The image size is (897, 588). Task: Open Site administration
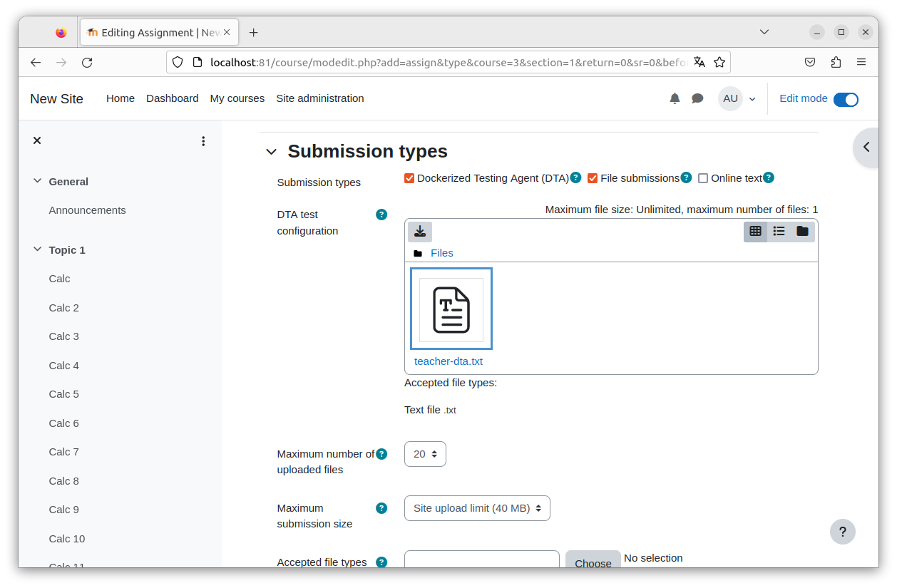point(320,98)
